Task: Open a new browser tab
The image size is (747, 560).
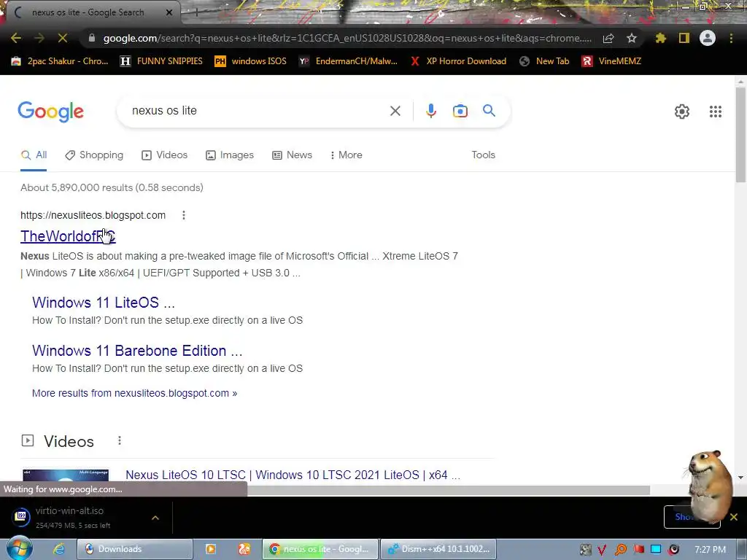Action: click(196, 12)
